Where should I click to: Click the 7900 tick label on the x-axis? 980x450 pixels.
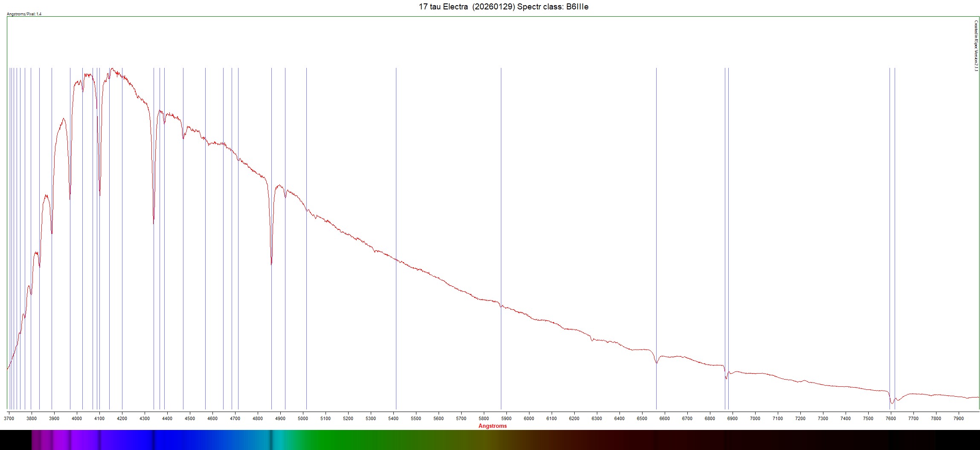(x=958, y=418)
